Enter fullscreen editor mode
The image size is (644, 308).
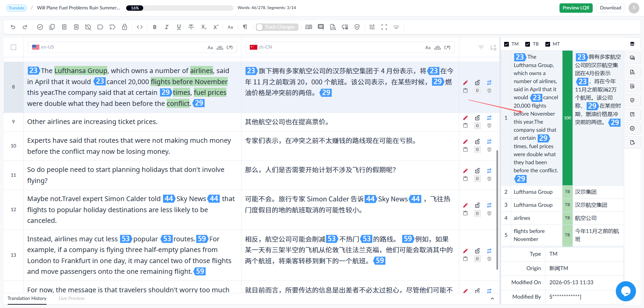tap(384, 27)
